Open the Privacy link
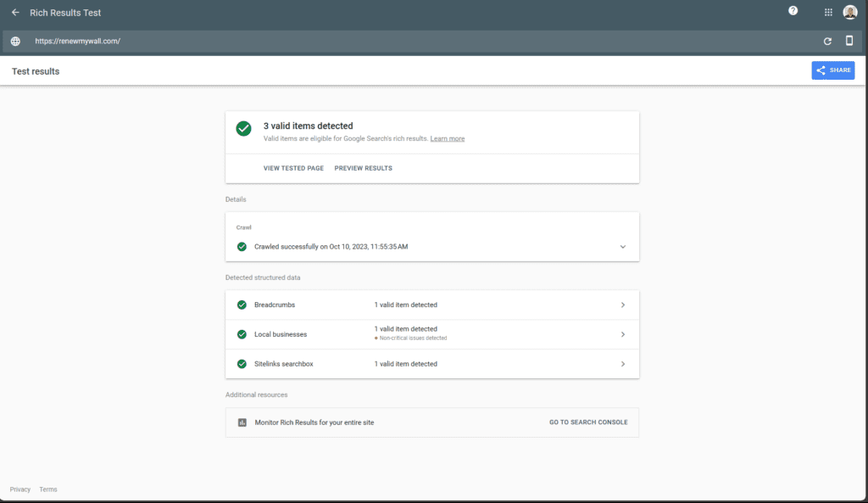Viewport: 868px width, 503px height. click(x=20, y=489)
